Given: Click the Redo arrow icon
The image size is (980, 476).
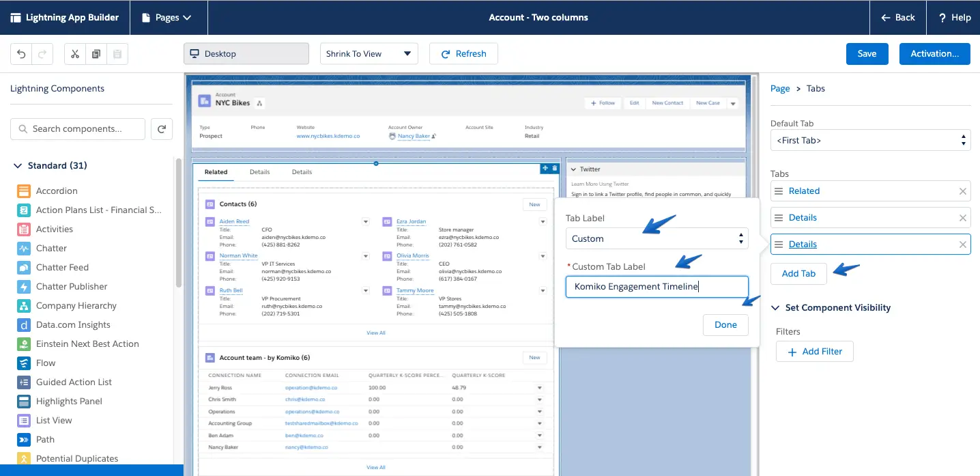Looking at the screenshot, I should tap(42, 54).
